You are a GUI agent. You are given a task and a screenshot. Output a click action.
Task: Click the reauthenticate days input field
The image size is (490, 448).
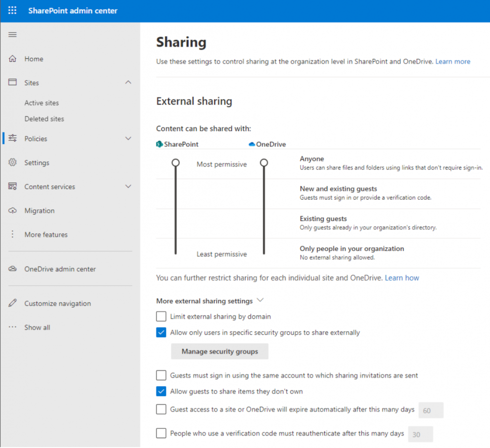420,434
